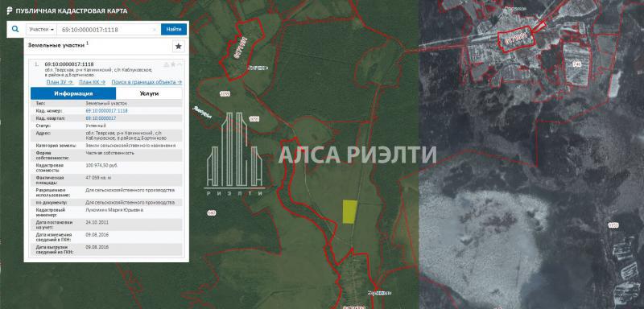The image size is (644, 309).
Task: Click the yellow highlighted parcel on map
Action: [349, 212]
